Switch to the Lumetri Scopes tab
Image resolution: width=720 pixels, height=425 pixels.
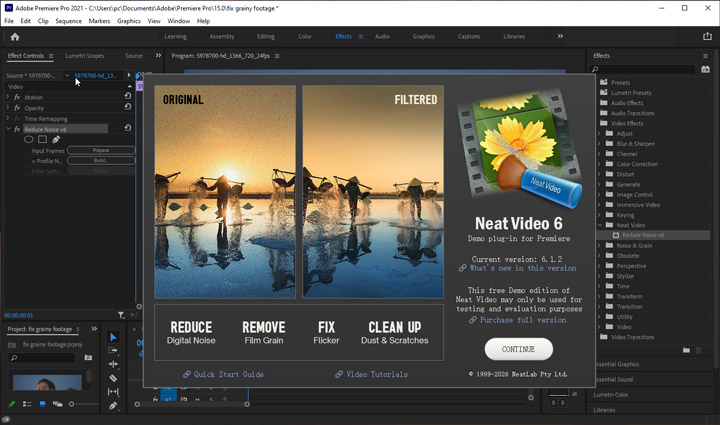[84, 56]
